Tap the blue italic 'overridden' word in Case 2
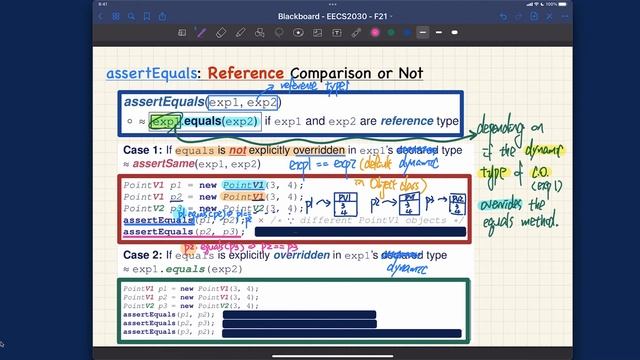This screenshot has width=640, height=360. pos(302,255)
